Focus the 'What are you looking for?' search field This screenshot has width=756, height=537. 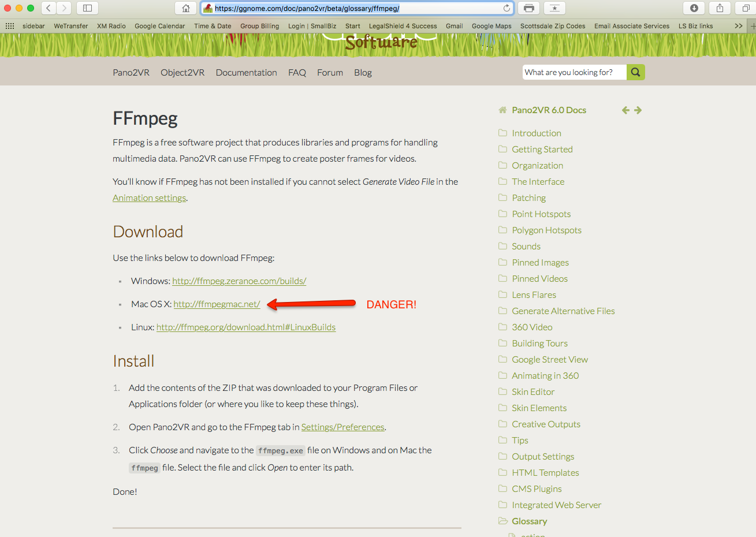point(575,72)
